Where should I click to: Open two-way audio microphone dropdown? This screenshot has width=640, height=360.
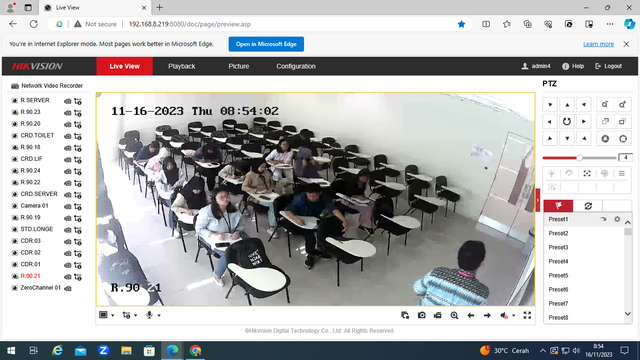pyautogui.click(x=153, y=315)
